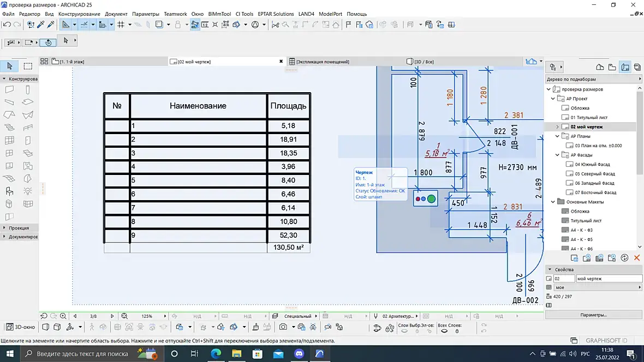Toggle the Всех Слоев eye icon
This screenshot has height=362, width=644.
pos(444,331)
